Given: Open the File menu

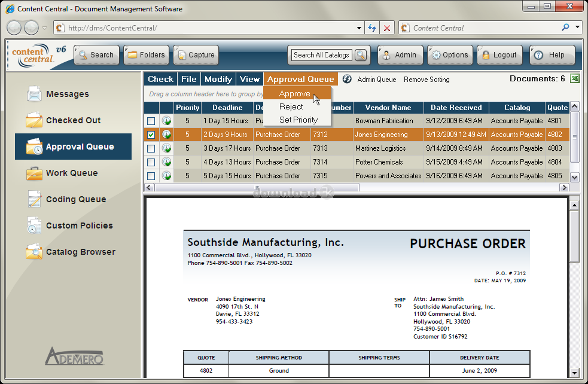Looking at the screenshot, I should pos(189,79).
